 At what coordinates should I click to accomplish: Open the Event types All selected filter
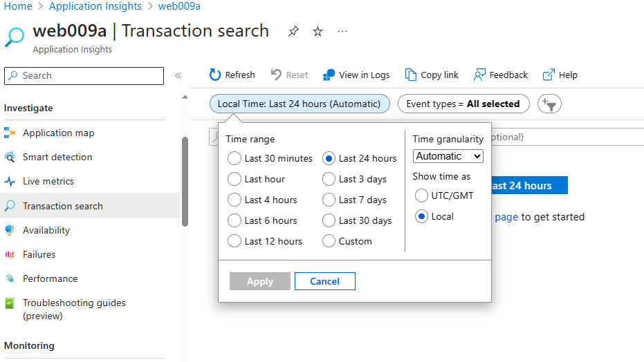pos(463,104)
